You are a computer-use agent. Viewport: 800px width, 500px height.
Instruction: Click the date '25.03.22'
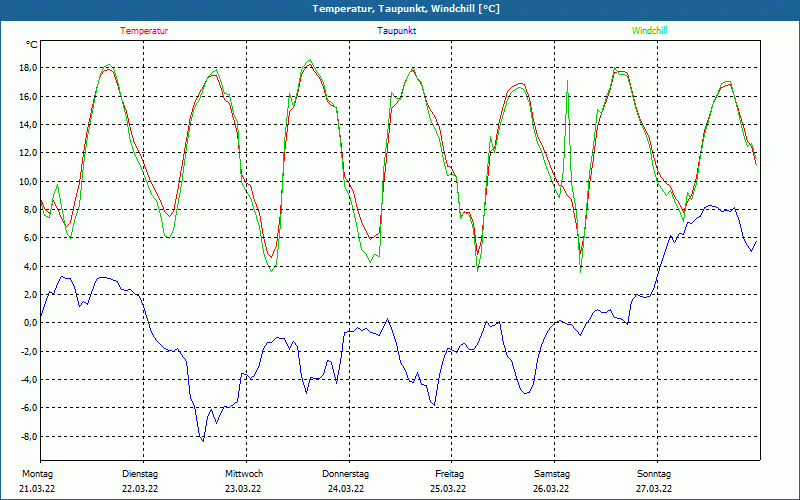448,488
